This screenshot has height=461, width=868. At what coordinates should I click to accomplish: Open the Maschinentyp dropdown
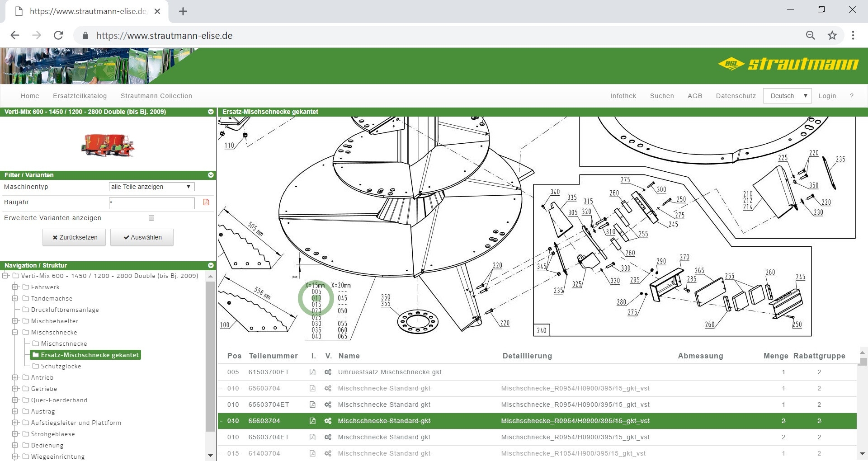[151, 187]
